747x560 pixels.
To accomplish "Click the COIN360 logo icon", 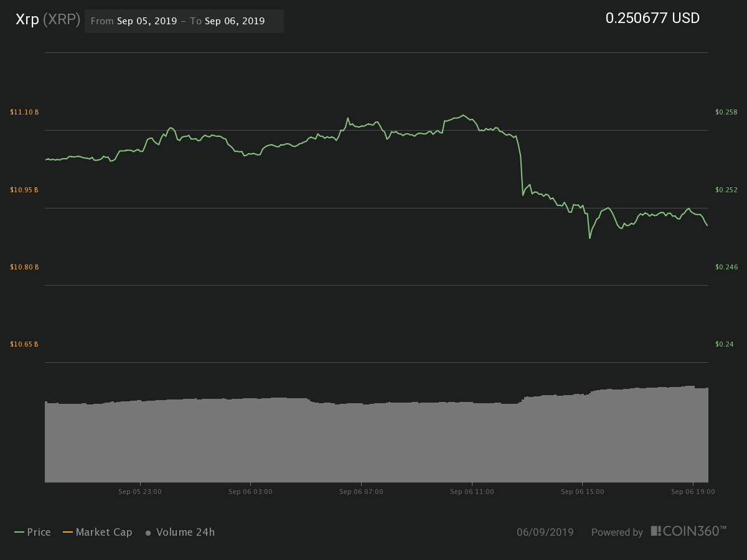I will point(655,531).
